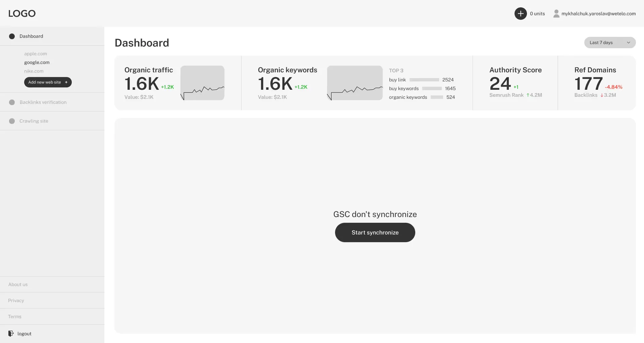Open the Terms page from sidebar
The height and width of the screenshot is (343, 644).
(x=15, y=316)
